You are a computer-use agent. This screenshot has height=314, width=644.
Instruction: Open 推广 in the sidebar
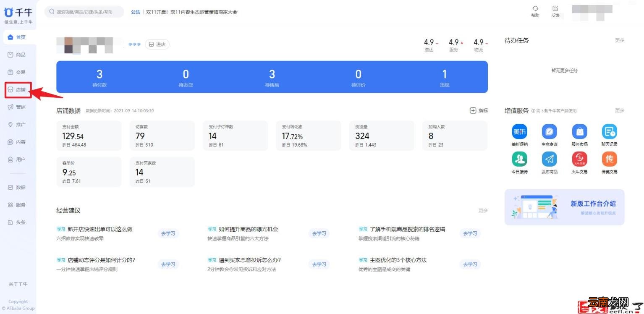[x=17, y=125]
